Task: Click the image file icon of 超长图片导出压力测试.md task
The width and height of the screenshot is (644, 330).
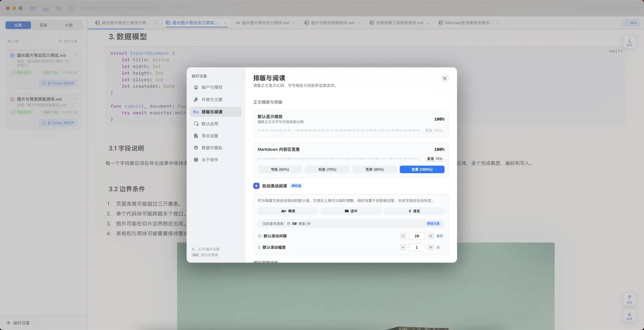Action: pos(12,55)
